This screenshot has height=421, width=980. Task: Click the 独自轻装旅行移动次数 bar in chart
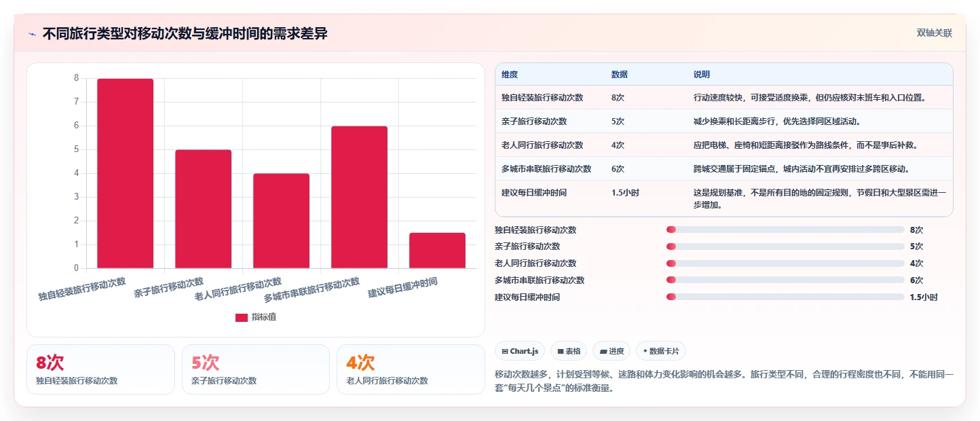pyautogui.click(x=126, y=173)
